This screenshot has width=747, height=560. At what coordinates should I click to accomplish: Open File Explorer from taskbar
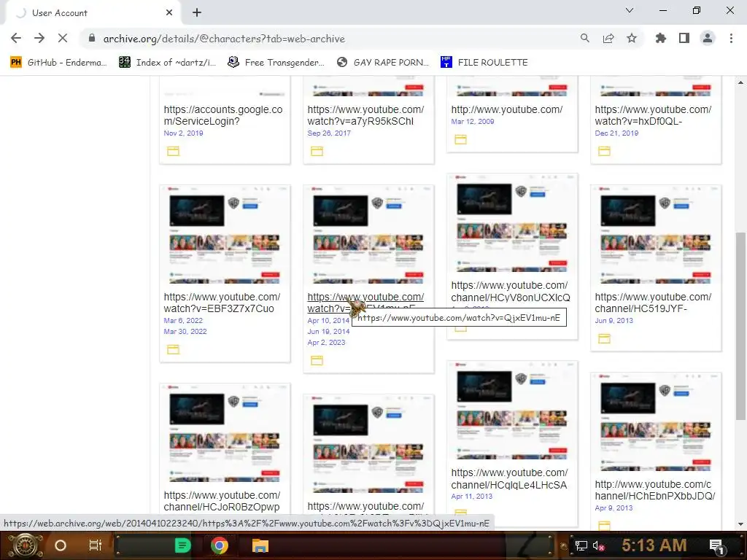[260, 545]
